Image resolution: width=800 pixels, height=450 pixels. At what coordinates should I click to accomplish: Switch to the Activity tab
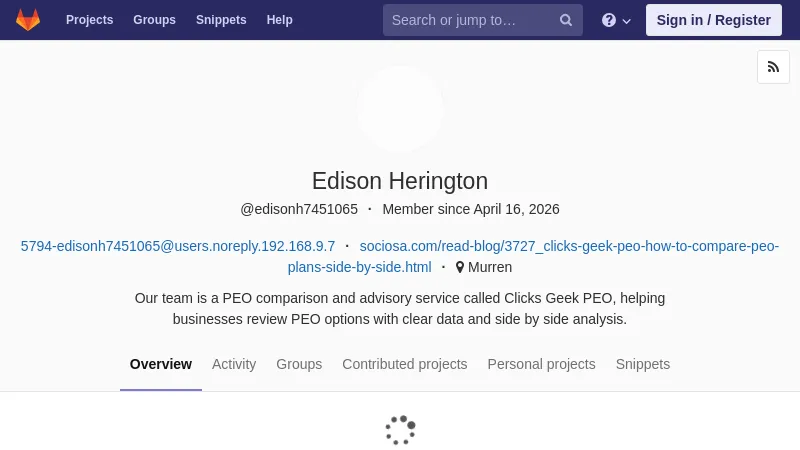(x=234, y=364)
